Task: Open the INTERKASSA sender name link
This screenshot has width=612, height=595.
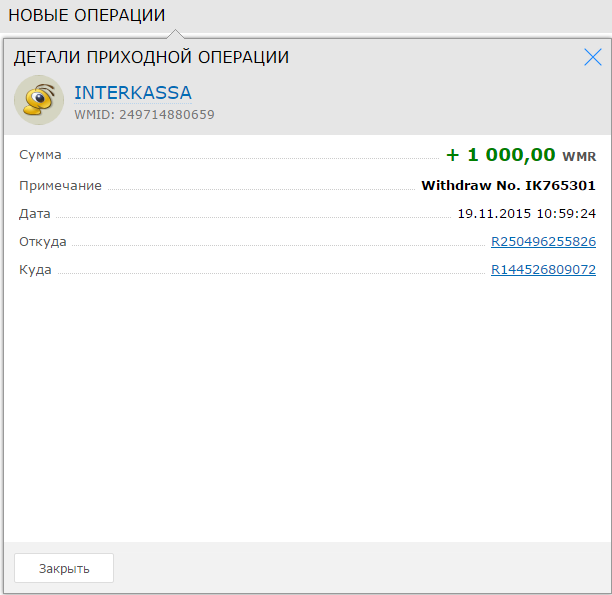Action: tap(133, 93)
